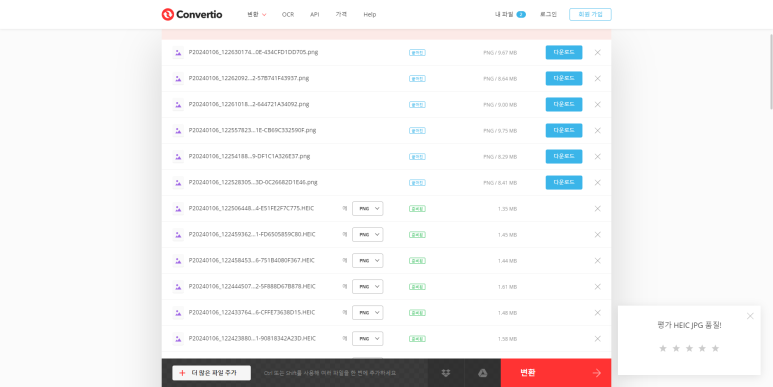Open format dropdown for 751B4080F367.HEIC
Image resolution: width=773 pixels, height=387 pixels.
click(367, 260)
